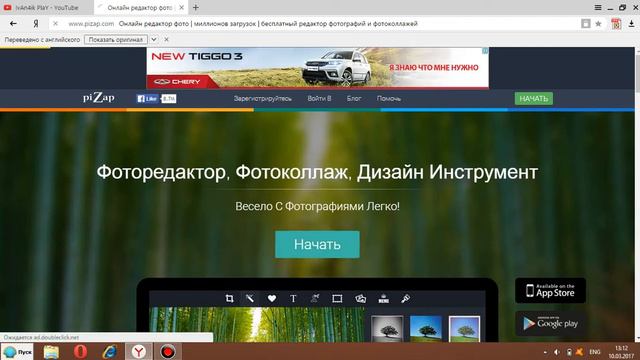This screenshot has height=360, width=640.
Task: Stop loading the page
Action: tap(56, 24)
